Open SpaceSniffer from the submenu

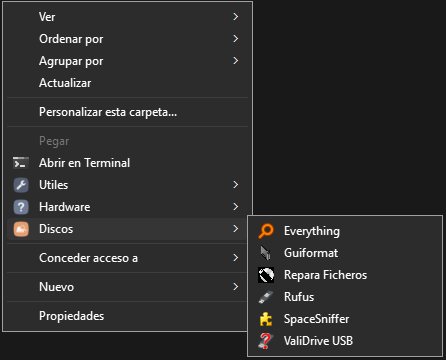tap(345, 319)
